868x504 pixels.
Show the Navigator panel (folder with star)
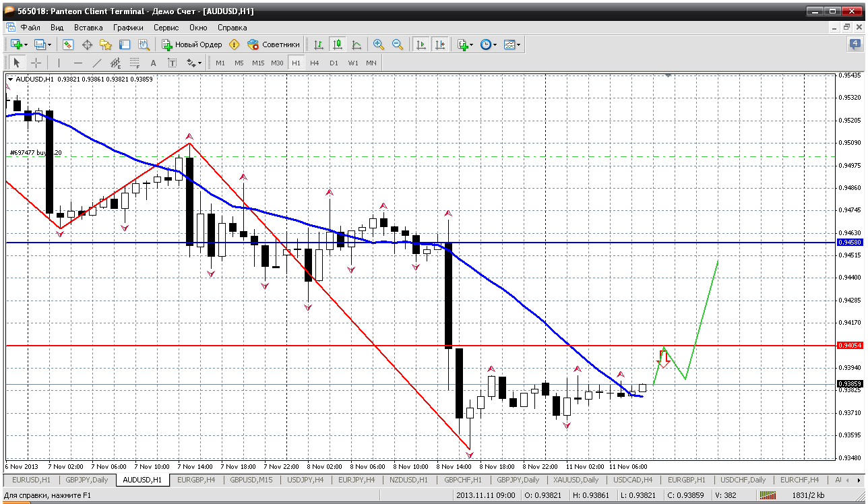coord(106,44)
